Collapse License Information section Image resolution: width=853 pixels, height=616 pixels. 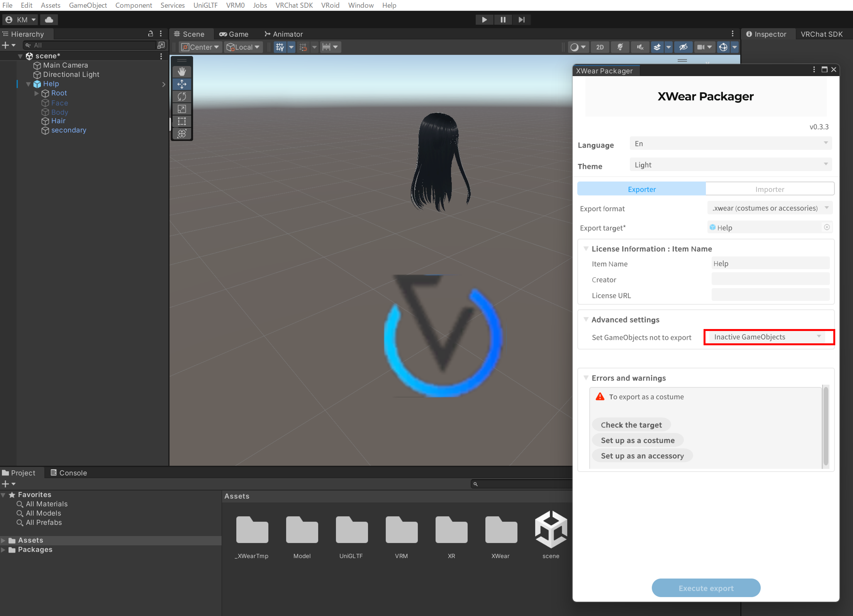(586, 249)
